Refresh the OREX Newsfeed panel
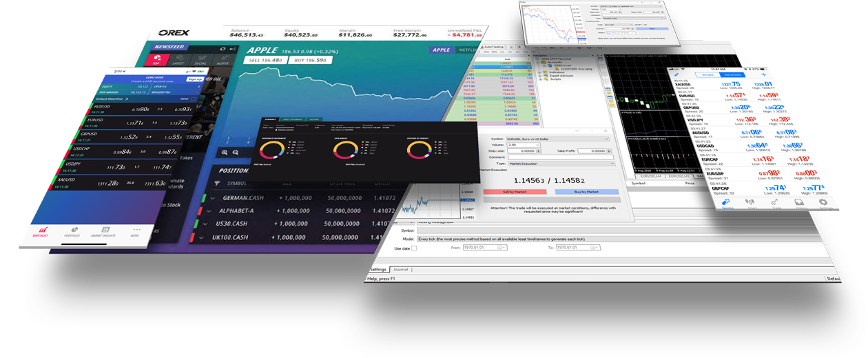The width and height of the screenshot is (868, 358). [x=223, y=49]
